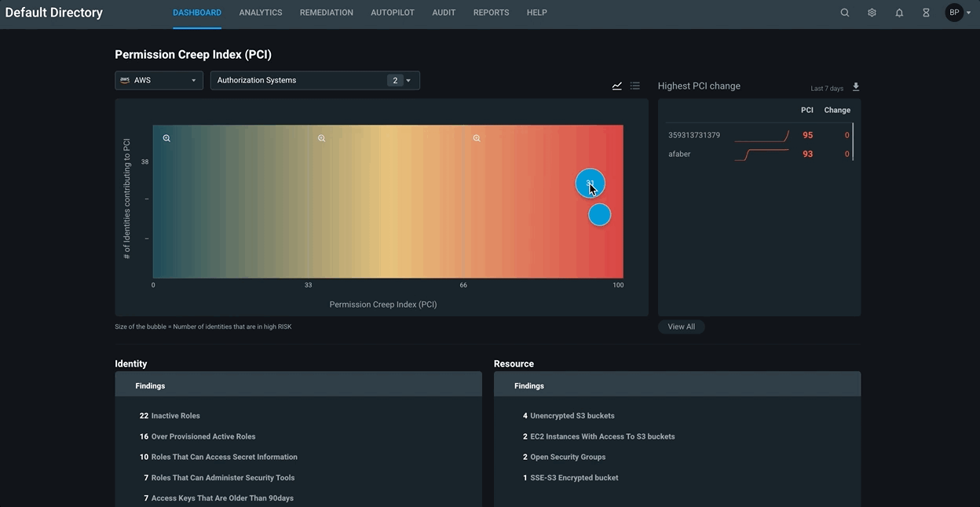Screen dimensions: 980x507
Task: Open the AWS provider dropdown
Action: click(159, 80)
